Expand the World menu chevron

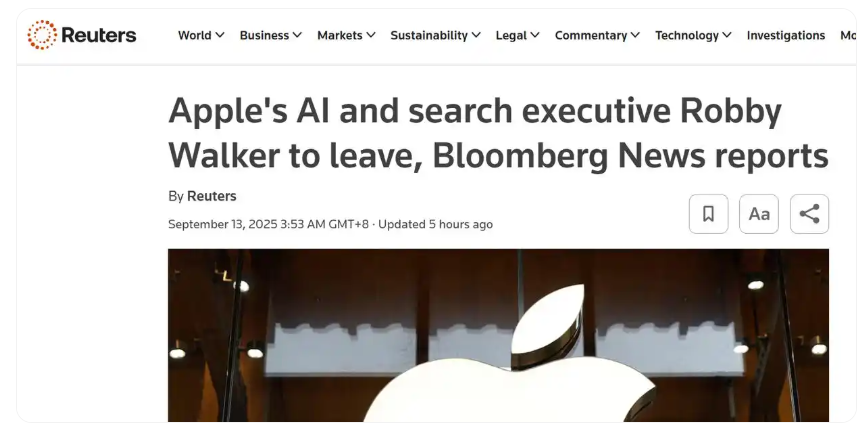click(220, 35)
